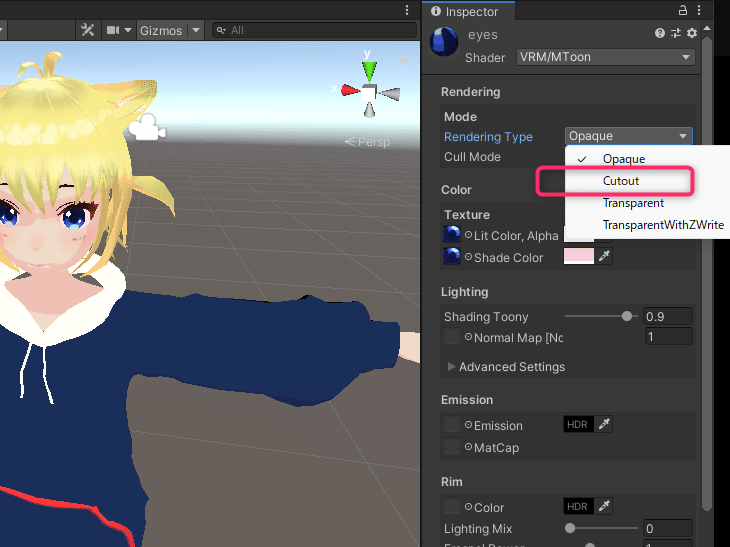Click the Shading Toony value field 0.9
730x547 pixels.
668,317
